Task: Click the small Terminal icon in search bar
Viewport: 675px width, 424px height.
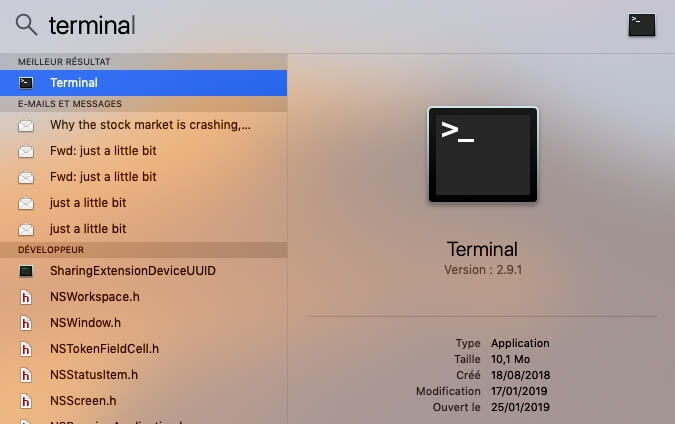Action: 641,25
